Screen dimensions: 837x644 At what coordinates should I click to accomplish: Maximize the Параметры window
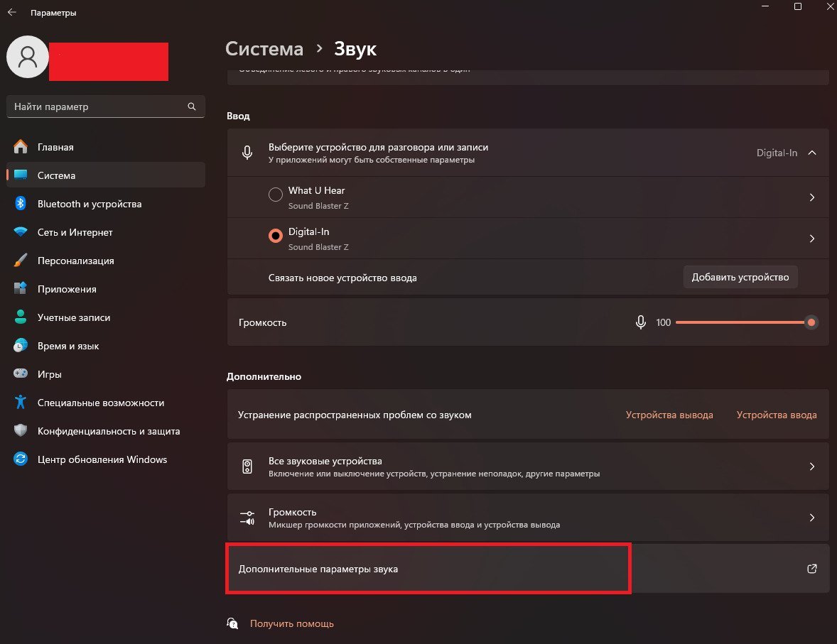coord(797,6)
